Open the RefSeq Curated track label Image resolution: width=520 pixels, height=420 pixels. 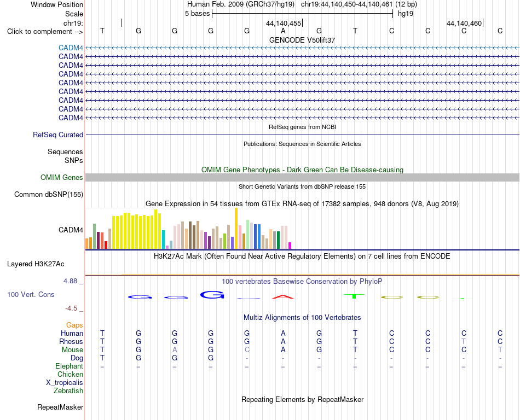pos(58,135)
